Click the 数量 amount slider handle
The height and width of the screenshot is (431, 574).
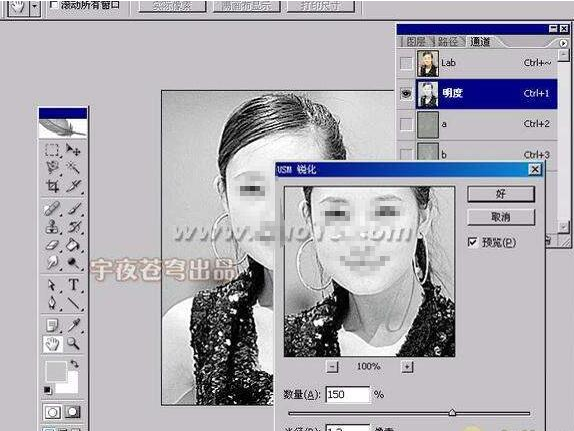point(452,413)
